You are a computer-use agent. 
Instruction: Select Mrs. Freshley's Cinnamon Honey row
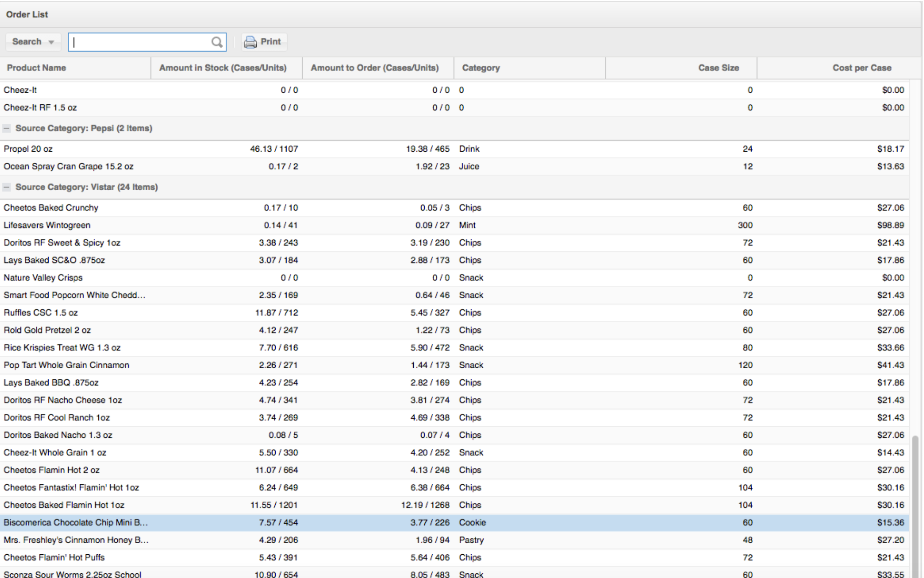point(454,540)
